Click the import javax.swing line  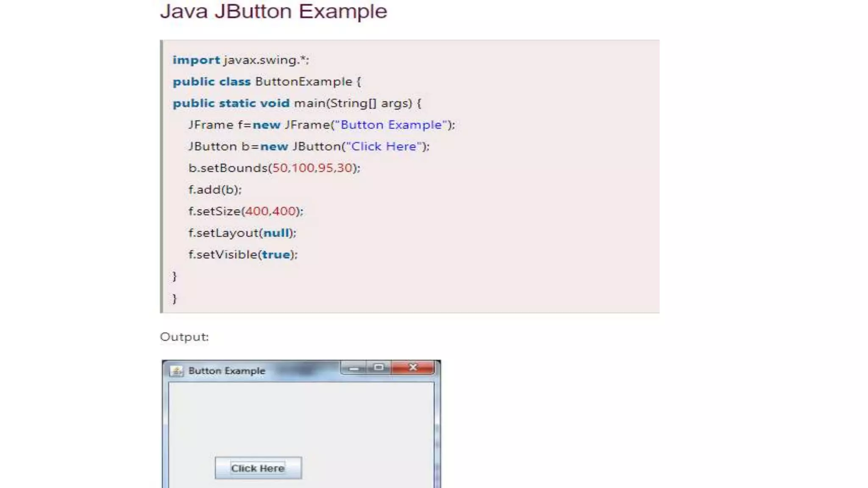click(241, 60)
